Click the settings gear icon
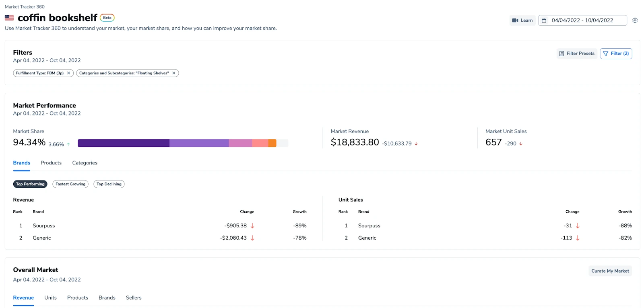 pyautogui.click(x=635, y=21)
